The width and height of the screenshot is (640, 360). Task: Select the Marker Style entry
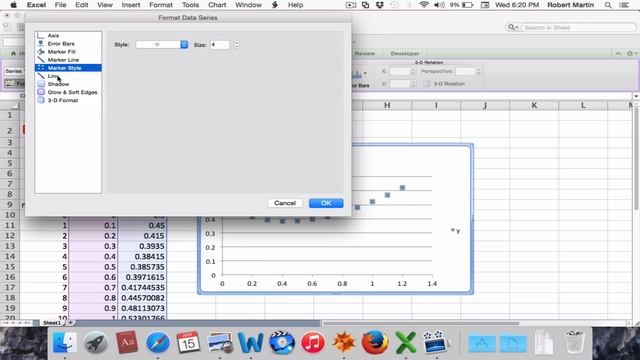68,68
